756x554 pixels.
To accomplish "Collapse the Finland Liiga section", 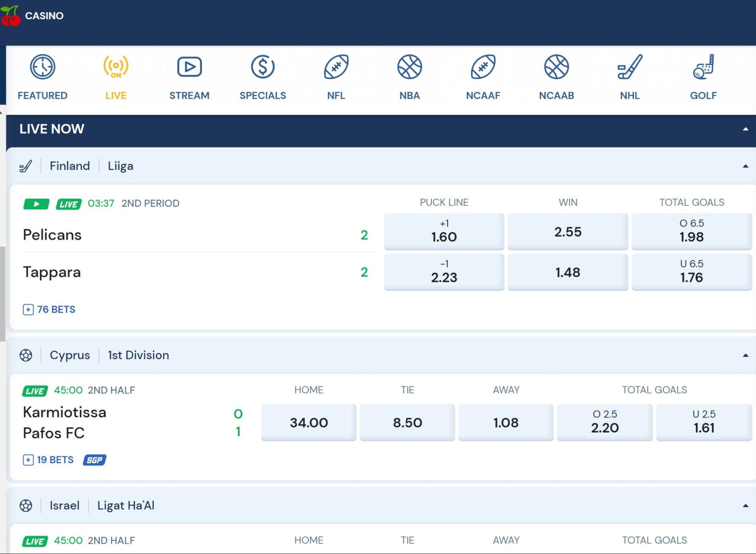I will [745, 166].
